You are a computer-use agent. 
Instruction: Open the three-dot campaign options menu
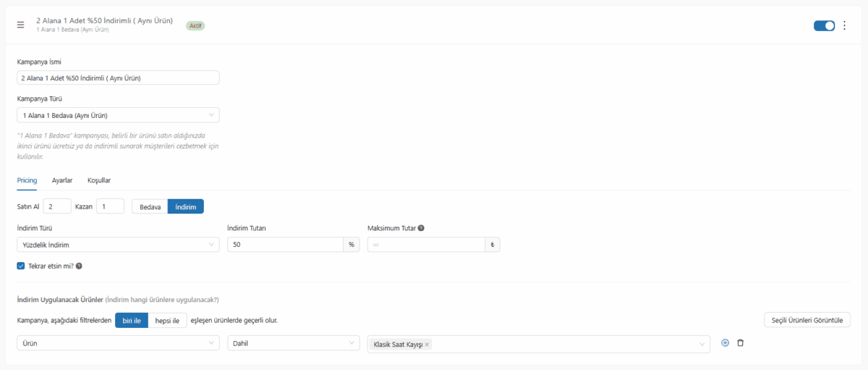point(844,25)
